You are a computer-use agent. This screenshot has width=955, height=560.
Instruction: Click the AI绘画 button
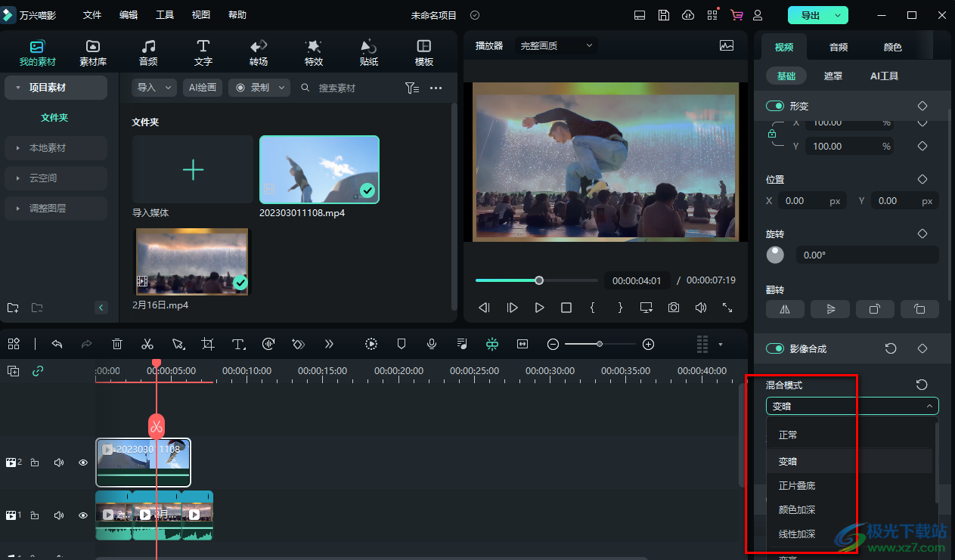[203, 88]
